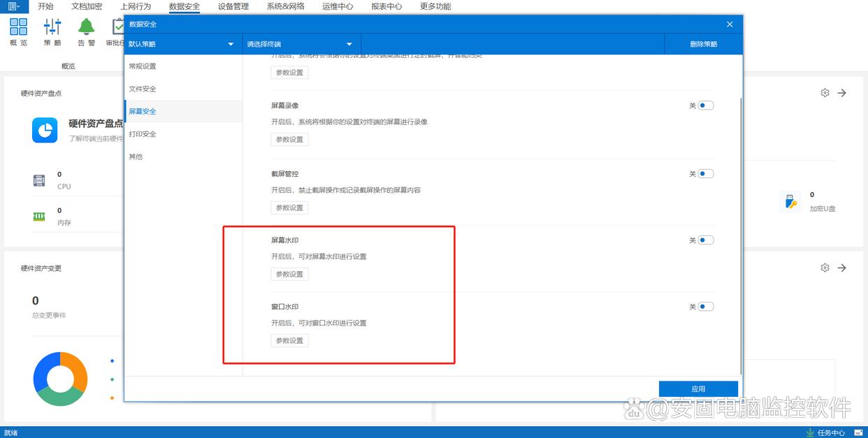Turn on the 屏幕录像 switch
The width and height of the screenshot is (868, 438).
click(706, 105)
